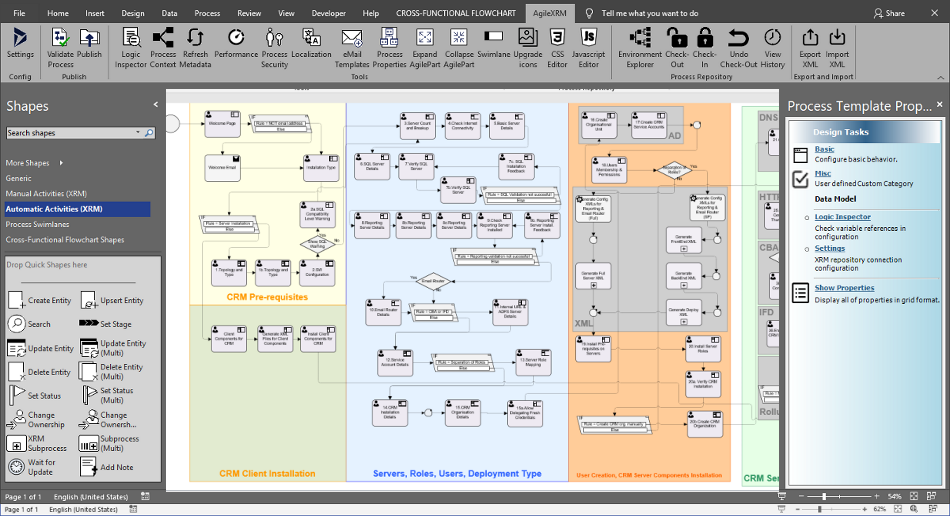Switch to the Insert ribbon tab
The width and height of the screenshot is (950, 516).
95,13
